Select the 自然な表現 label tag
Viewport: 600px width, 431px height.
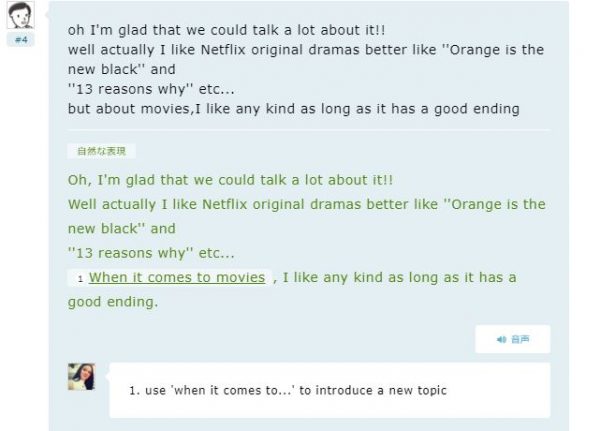point(101,151)
